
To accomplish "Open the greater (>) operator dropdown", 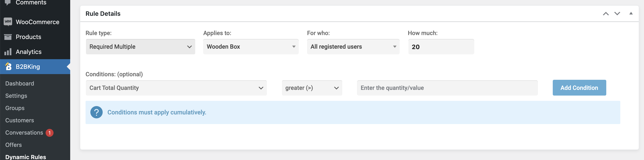I will 312,88.
